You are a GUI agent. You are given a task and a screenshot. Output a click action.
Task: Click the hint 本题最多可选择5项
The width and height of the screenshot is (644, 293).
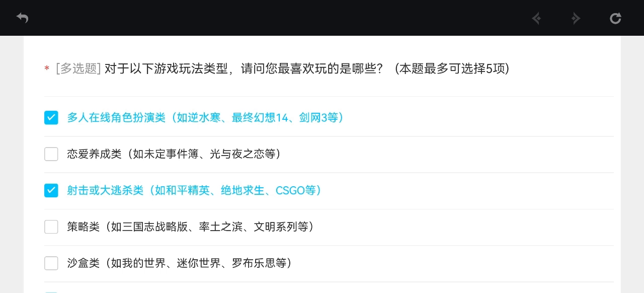pos(452,68)
